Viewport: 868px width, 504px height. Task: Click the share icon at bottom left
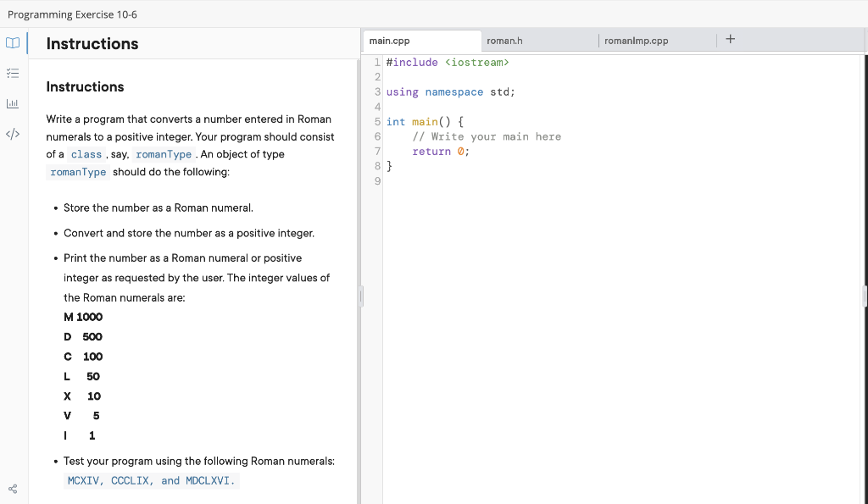(13, 489)
